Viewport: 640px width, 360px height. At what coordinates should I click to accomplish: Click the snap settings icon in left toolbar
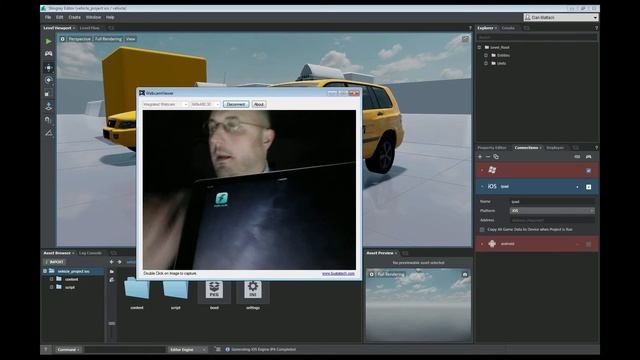click(49, 120)
